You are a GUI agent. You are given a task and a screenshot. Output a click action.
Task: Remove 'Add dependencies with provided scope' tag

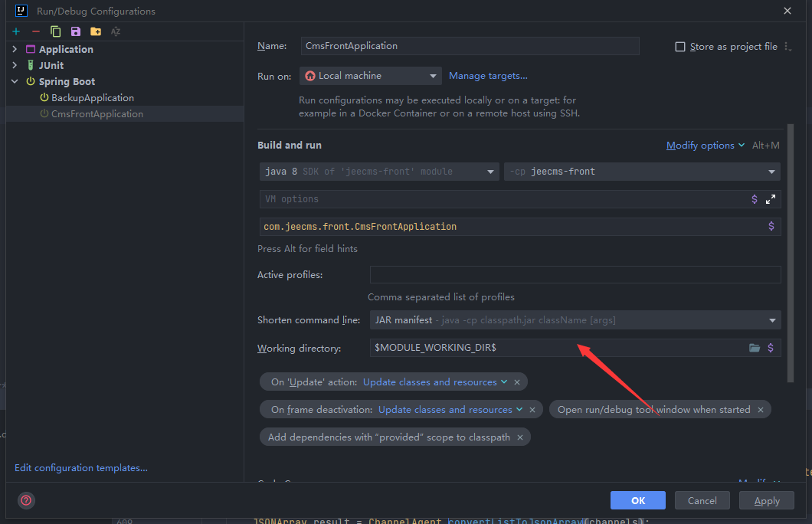[x=519, y=437]
